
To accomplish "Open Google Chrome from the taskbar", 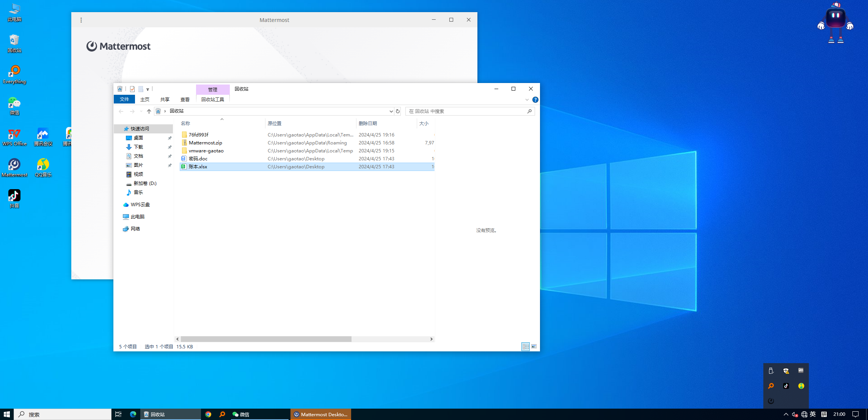I will 208,414.
